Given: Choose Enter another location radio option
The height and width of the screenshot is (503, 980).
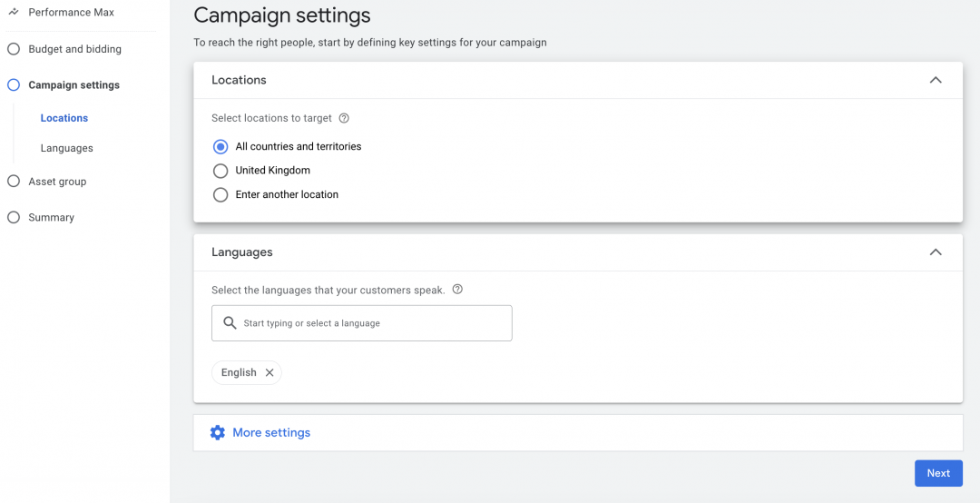Looking at the screenshot, I should click(220, 194).
